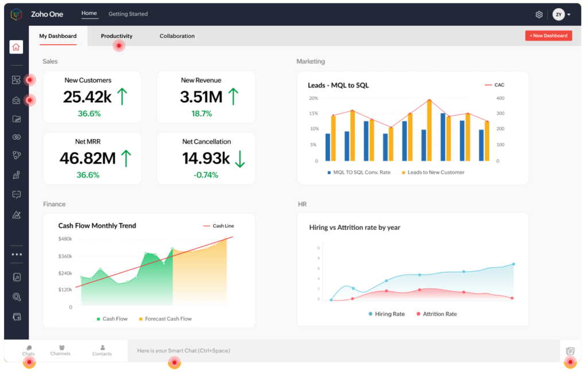Open the mail envelope icon in the sidebar
The width and height of the screenshot is (588, 377).
tap(16, 100)
